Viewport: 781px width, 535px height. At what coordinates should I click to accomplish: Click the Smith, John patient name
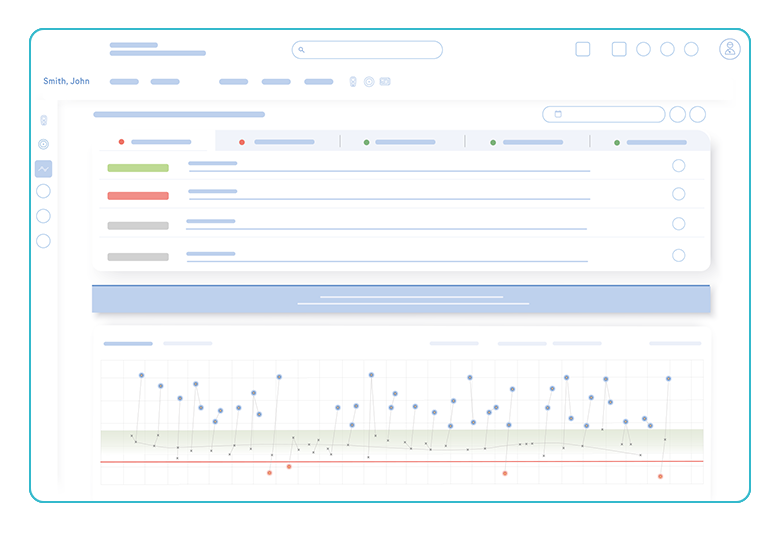66,82
